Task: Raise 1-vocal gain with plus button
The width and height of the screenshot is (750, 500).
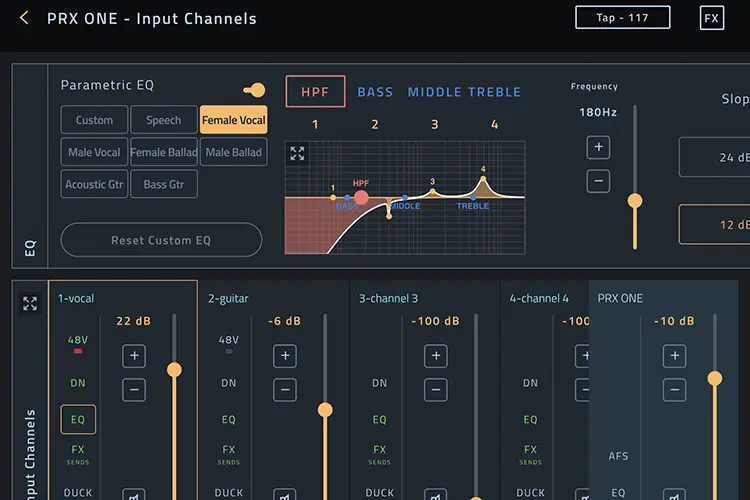Action: click(x=134, y=356)
